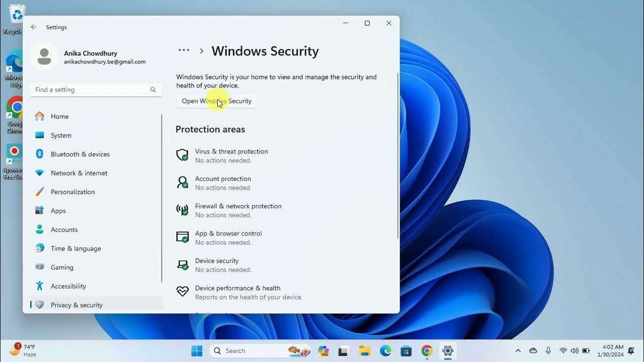Click the Account protection person icon
The image size is (644, 362).
coord(182,183)
